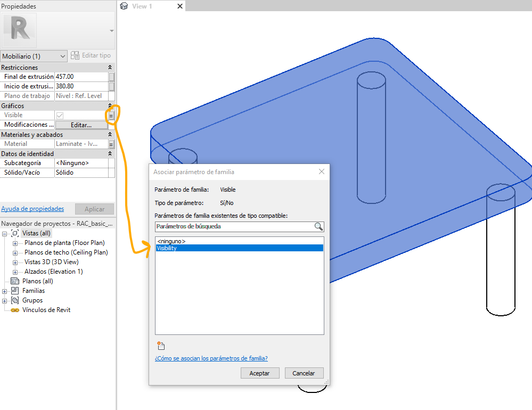Viewport: 532px width, 410px height.
Task: Click the associate parameter button beside Visible
Action: coord(111,115)
